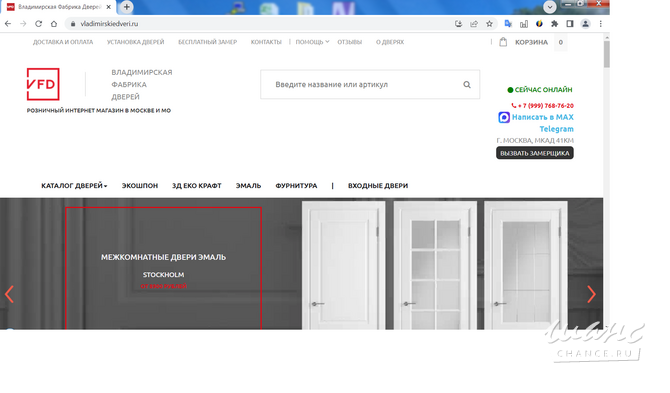This screenshot has width=670, height=393.
Task: Click the cart count 0 badge
Action: pos(561,42)
